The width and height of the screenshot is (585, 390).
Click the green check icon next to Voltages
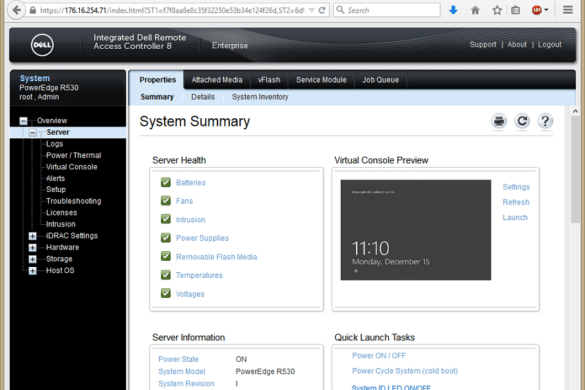tap(166, 293)
